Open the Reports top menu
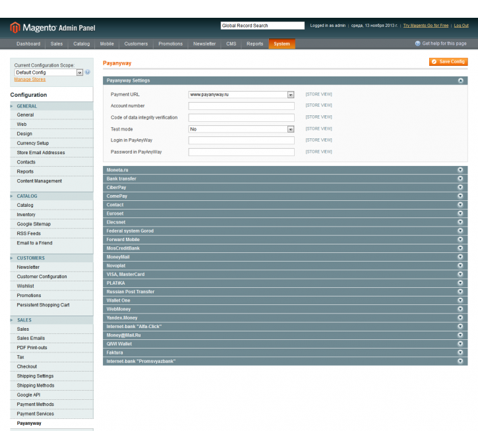 (x=255, y=44)
